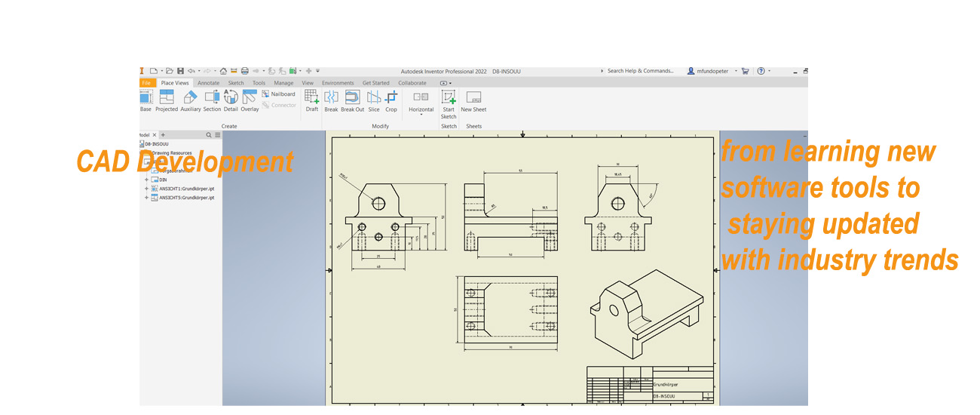Switch to the Annotate ribbon tab
The height and width of the screenshot is (415, 980).
coord(208,83)
